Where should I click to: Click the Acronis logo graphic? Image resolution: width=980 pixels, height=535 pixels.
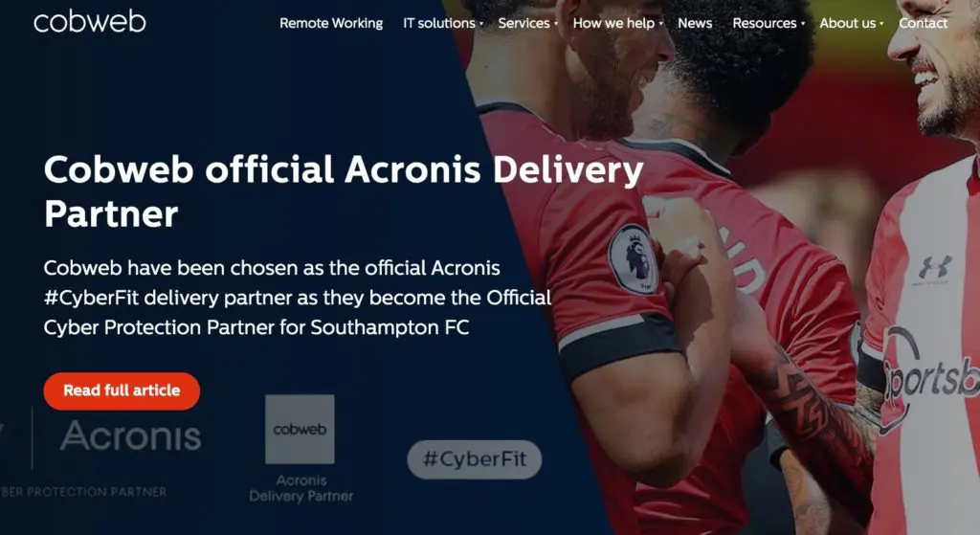130,435
